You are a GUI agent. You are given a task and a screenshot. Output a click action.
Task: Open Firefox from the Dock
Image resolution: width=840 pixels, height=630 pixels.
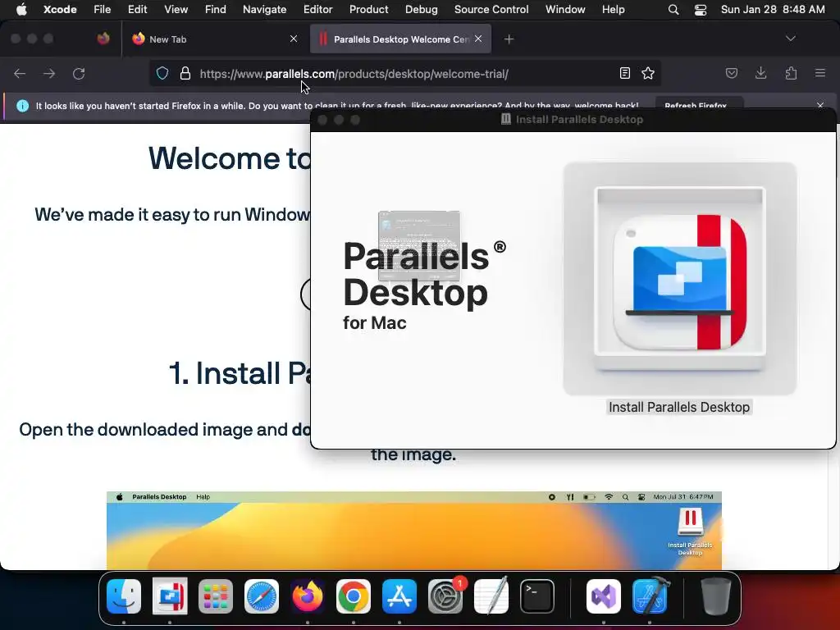coord(308,596)
